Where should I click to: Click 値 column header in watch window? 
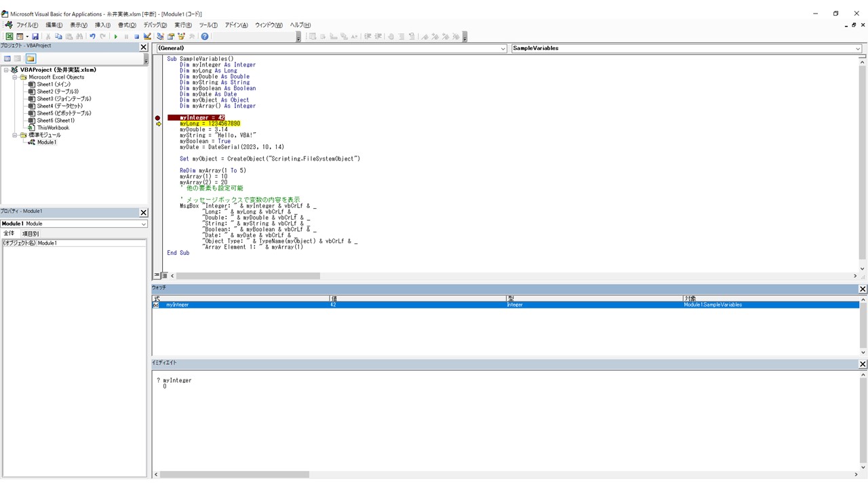(x=418, y=298)
